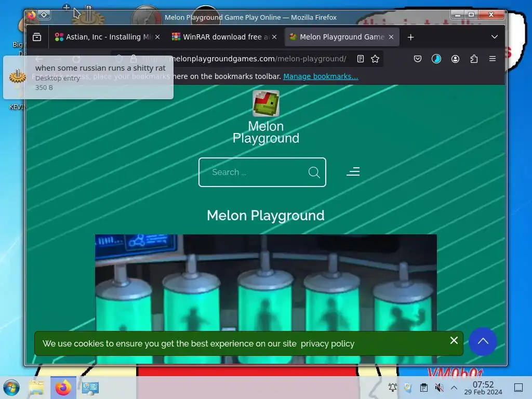Open the notifications bell tray icon

click(x=393, y=387)
